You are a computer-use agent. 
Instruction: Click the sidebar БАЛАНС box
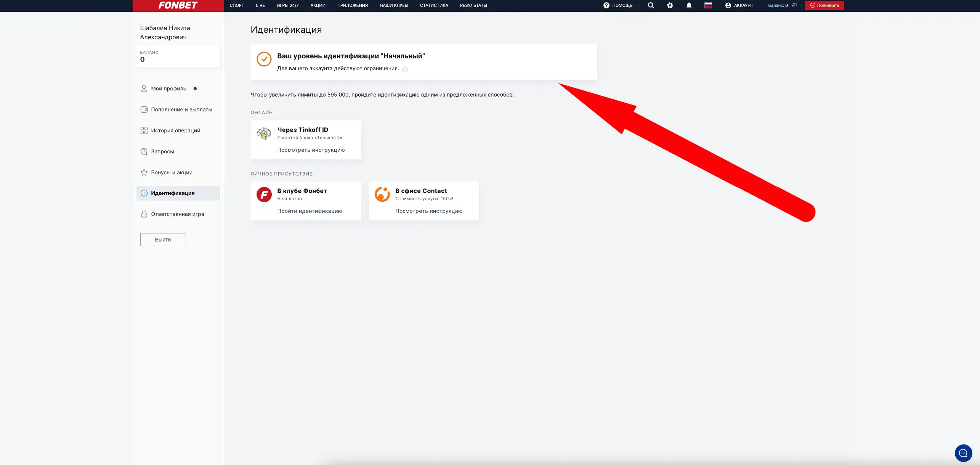point(178,57)
